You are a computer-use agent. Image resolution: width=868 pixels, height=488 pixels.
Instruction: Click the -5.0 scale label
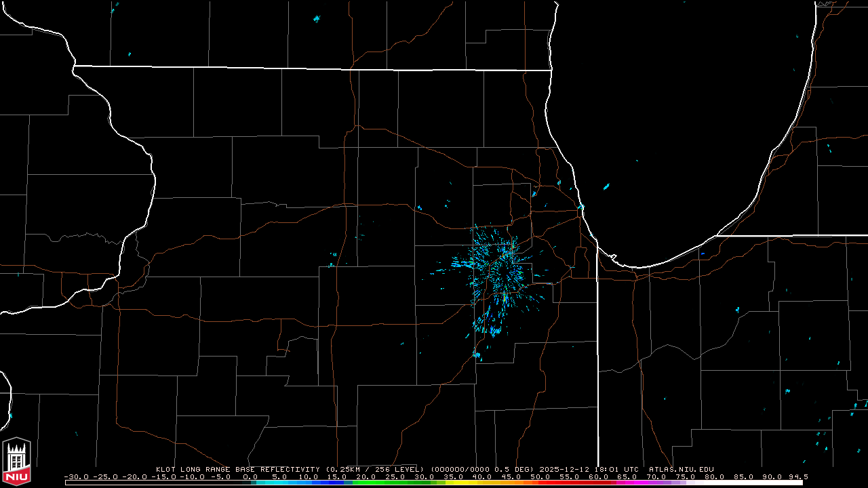point(220,476)
